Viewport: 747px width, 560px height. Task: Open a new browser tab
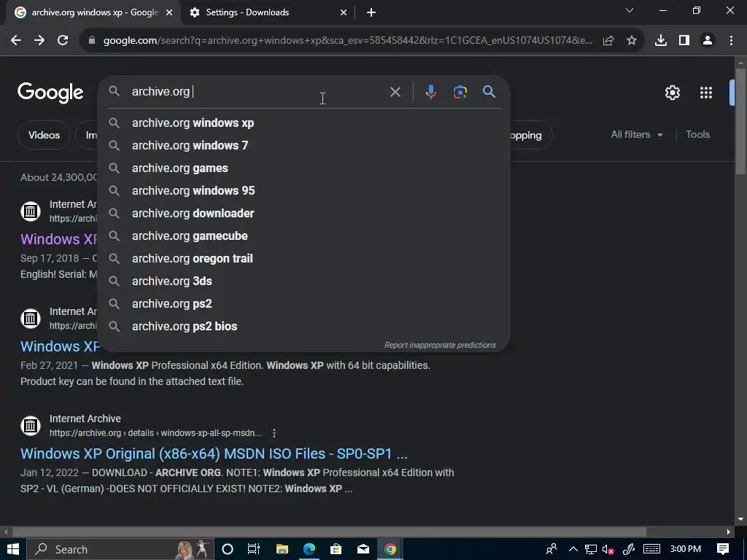pyautogui.click(x=371, y=12)
